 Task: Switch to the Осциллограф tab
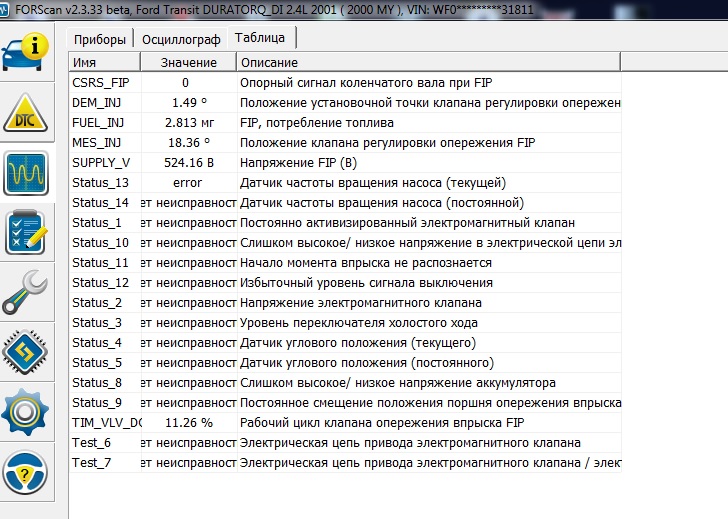(x=181, y=39)
